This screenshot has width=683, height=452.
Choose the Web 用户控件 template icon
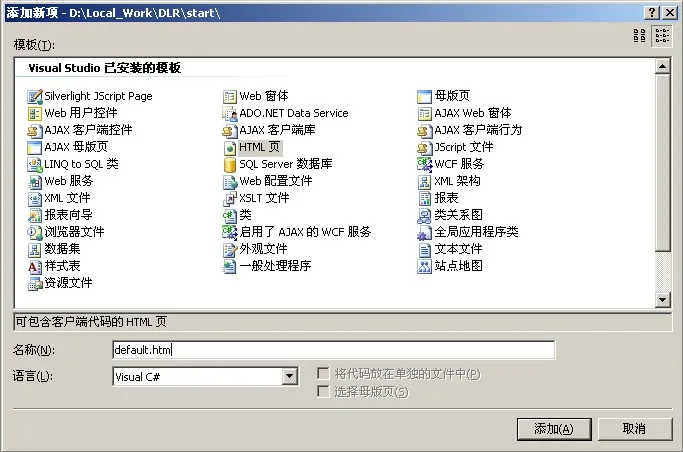click(34, 113)
